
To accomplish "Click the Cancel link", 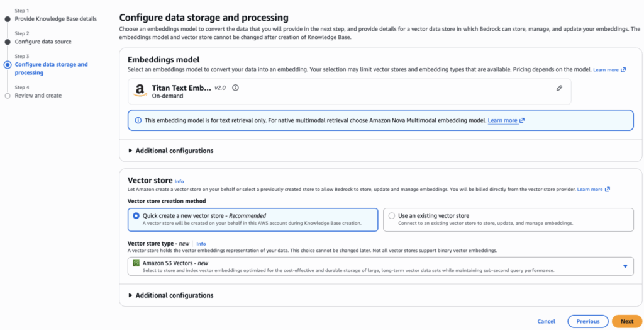I will 546,321.
